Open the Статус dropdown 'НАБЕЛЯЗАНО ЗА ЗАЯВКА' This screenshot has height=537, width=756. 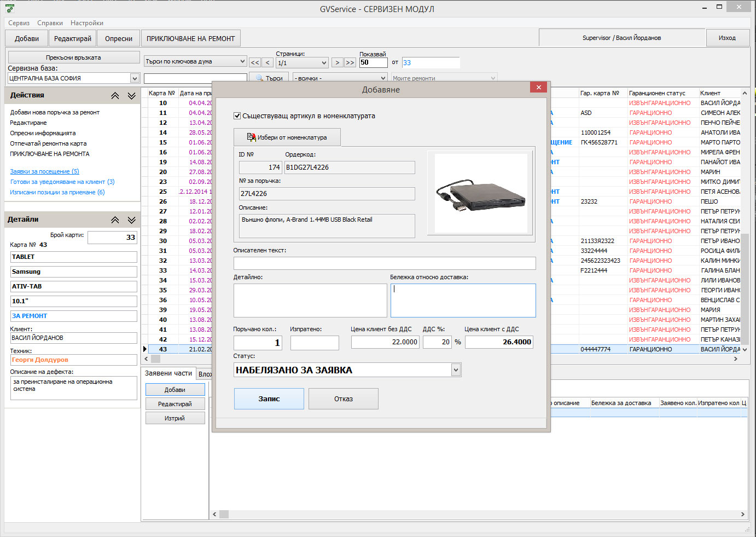pyautogui.click(x=456, y=371)
